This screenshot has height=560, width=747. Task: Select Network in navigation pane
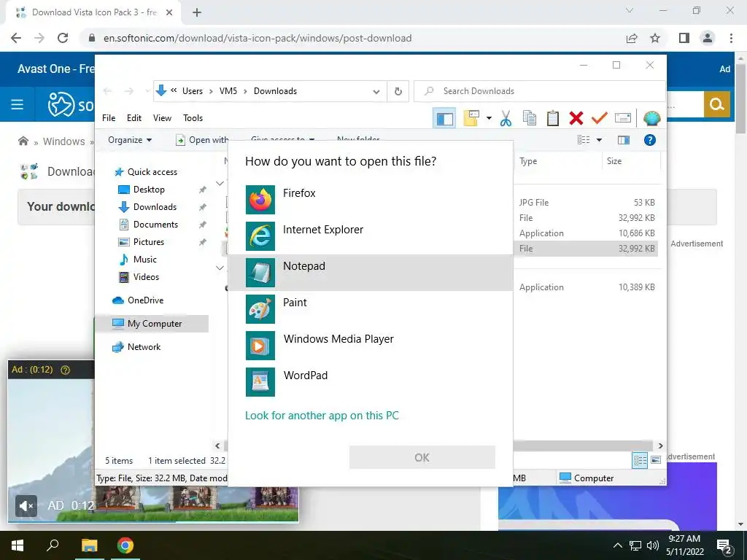(x=144, y=347)
